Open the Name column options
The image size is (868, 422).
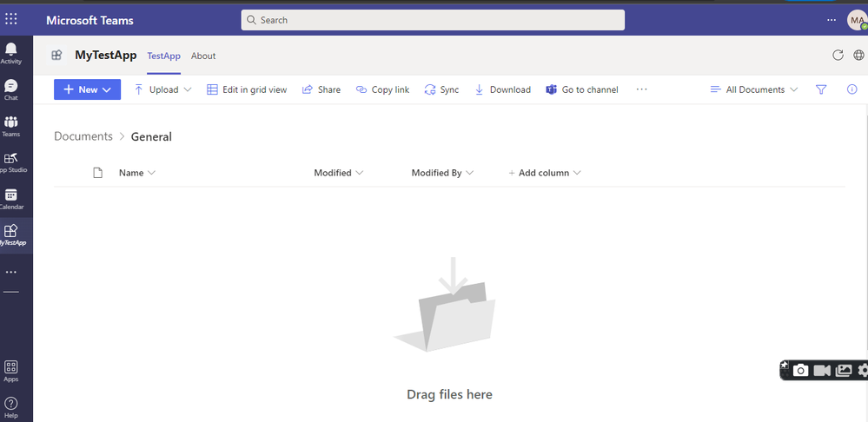point(137,173)
